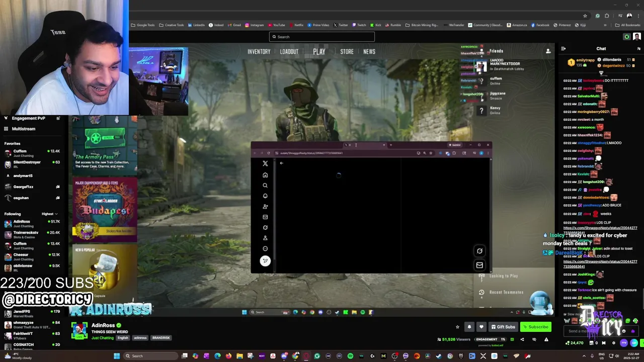The height and width of the screenshot is (362, 644).
Task: Open Notifications bell in X sidebar
Action: pos(265,196)
